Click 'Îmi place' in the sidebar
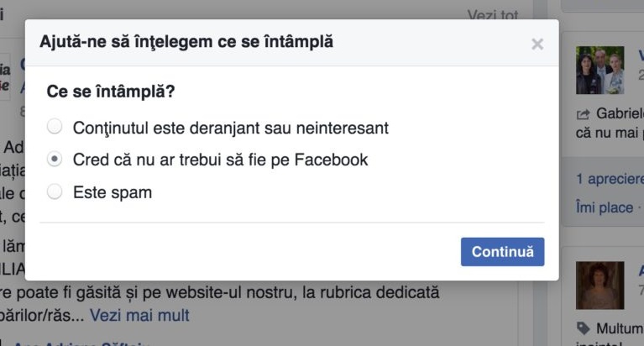 605,207
